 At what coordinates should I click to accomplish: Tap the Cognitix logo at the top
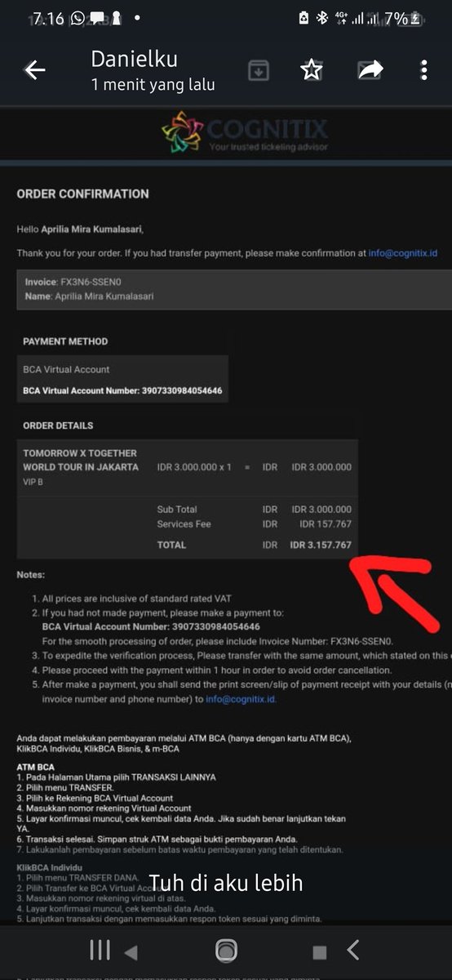coord(245,132)
